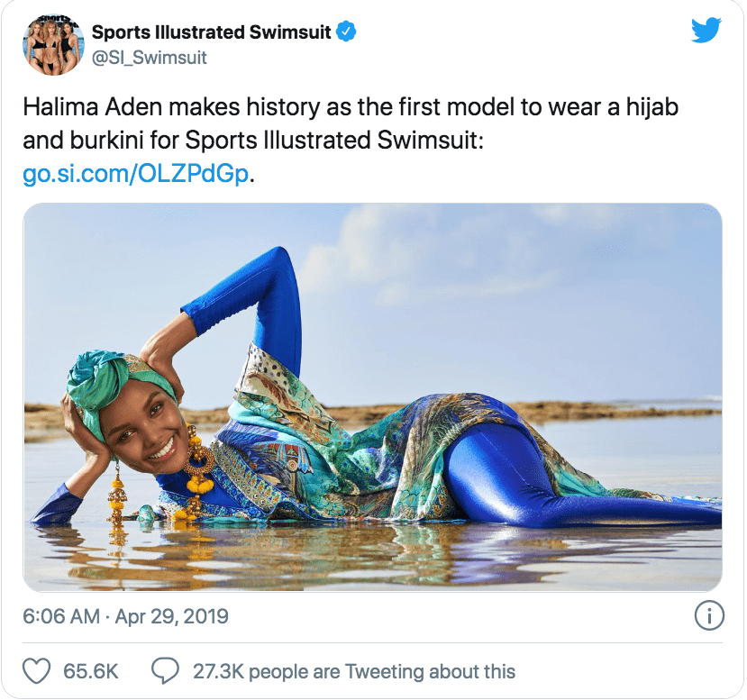Click the Apr 29, 2019 date
The width and height of the screenshot is (747, 700).
171,616
